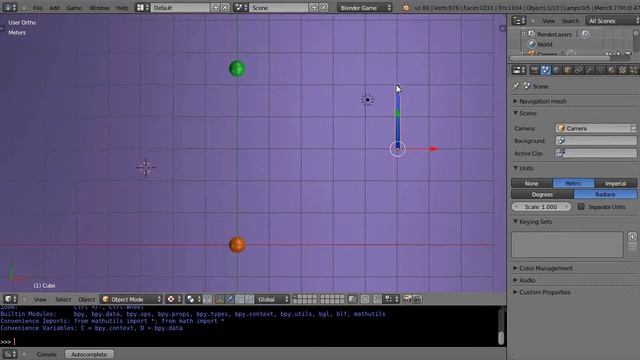The width and height of the screenshot is (640, 360).
Task: Switch to the Scene properties tab
Action: coord(546,70)
